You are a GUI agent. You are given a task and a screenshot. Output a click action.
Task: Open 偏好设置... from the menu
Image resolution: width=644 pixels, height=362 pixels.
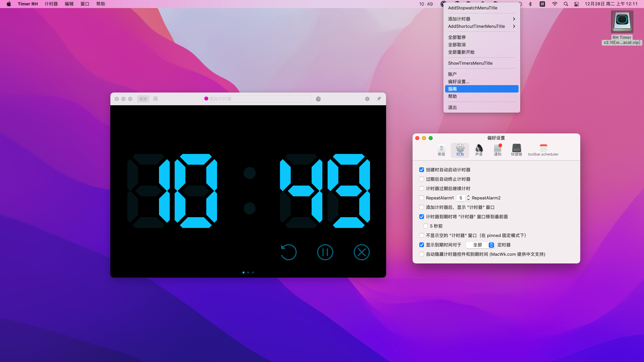(482, 82)
